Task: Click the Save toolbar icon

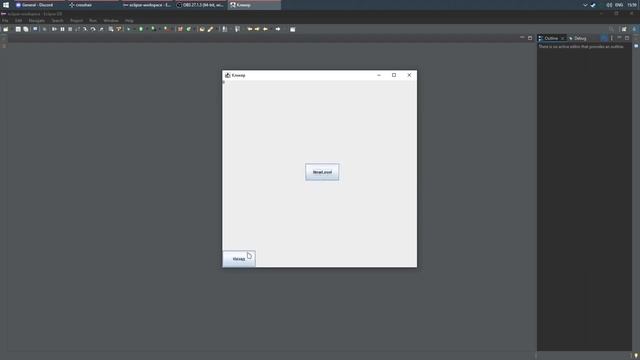Action: 18,29
